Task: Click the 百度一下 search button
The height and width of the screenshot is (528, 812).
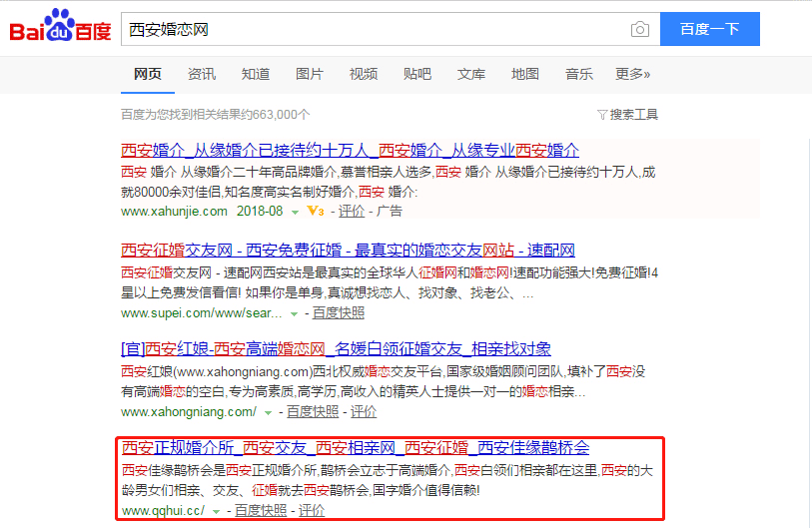Action: tap(709, 29)
